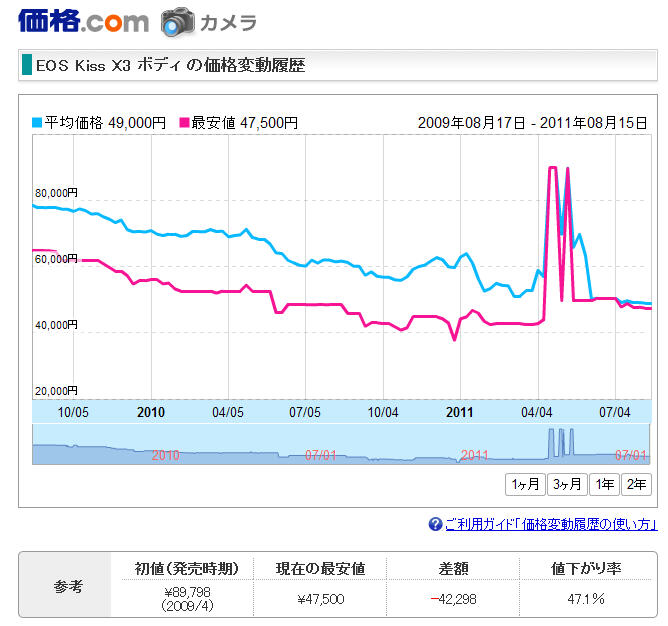
Task: Click the camera category icon
Action: [178, 22]
